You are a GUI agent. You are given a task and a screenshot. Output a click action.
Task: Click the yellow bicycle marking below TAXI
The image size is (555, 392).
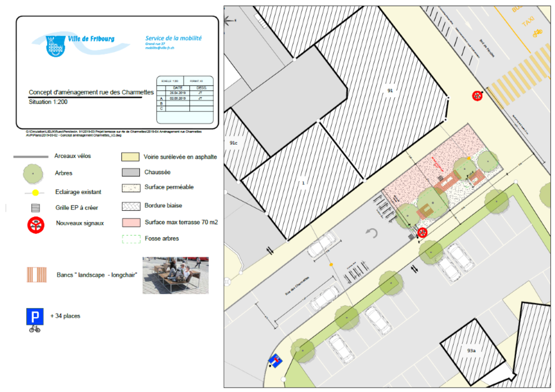(537, 34)
